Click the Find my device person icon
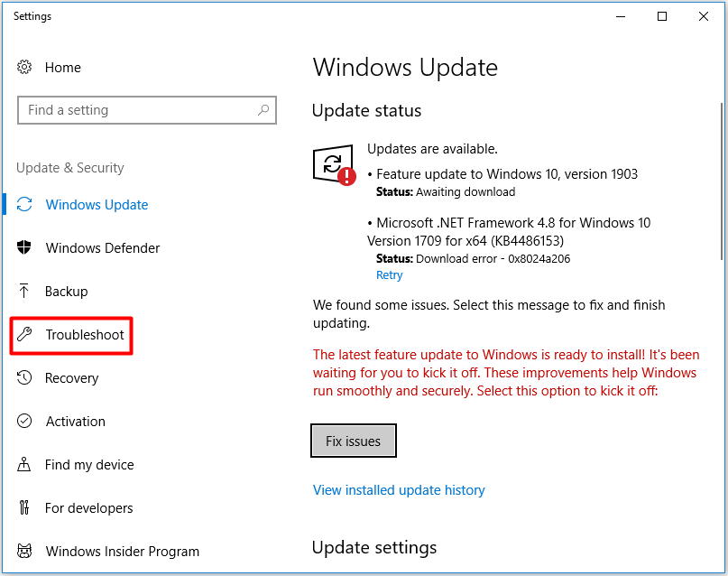The width and height of the screenshot is (728, 576). tap(24, 464)
